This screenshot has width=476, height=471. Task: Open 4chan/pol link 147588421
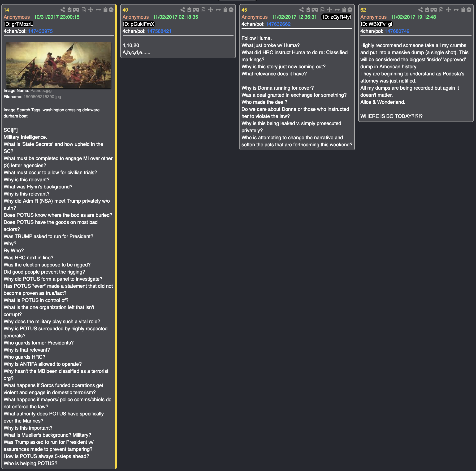tap(159, 31)
